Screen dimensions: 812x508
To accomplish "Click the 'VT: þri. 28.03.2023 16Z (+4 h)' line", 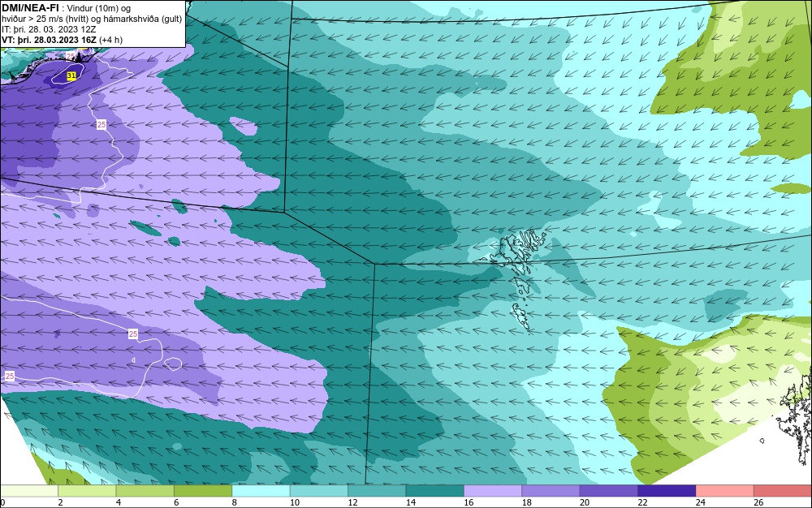I will (63, 40).
